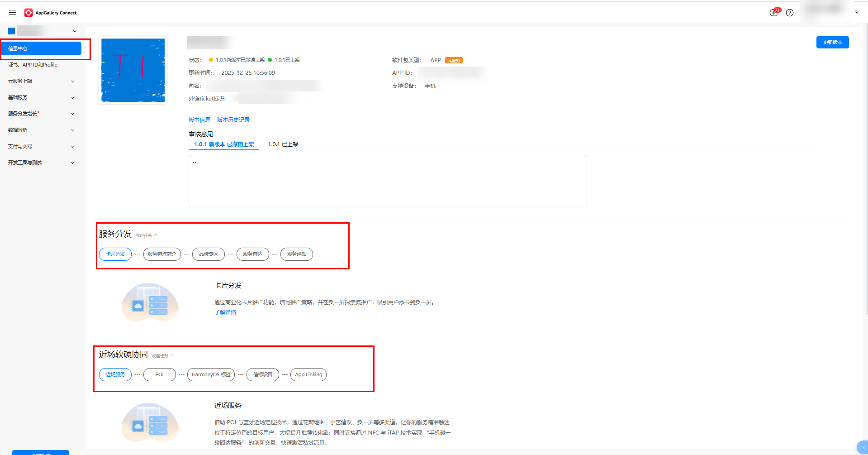Expand the 元服务上架 sidebar menu
868x455 pixels.
(x=40, y=81)
